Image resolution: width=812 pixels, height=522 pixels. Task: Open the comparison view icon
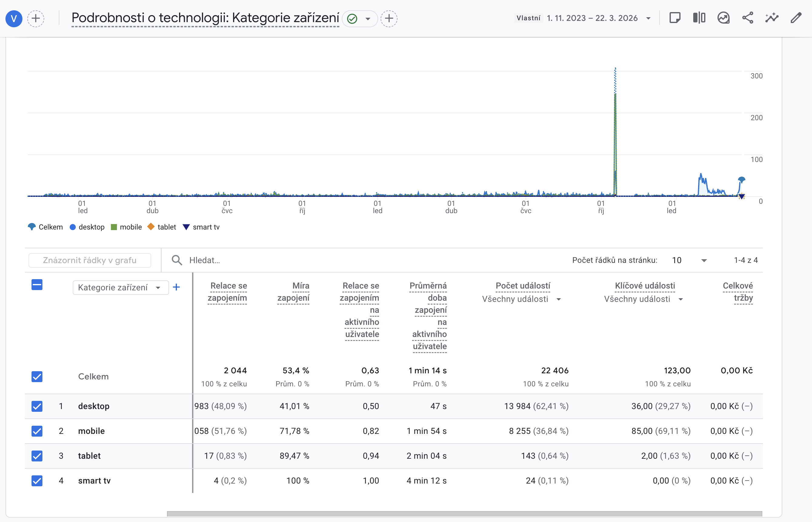699,18
